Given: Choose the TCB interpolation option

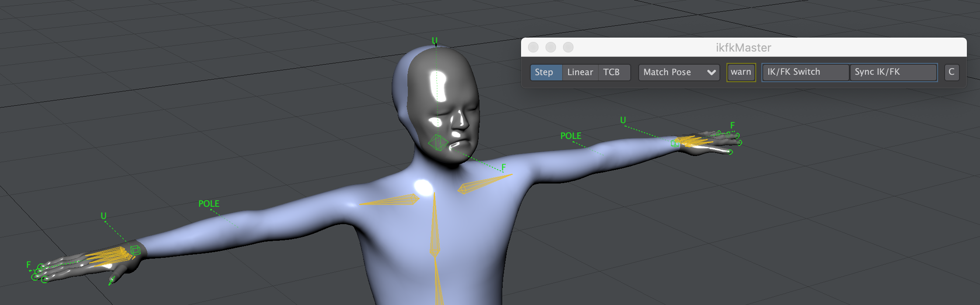Looking at the screenshot, I should (614, 72).
